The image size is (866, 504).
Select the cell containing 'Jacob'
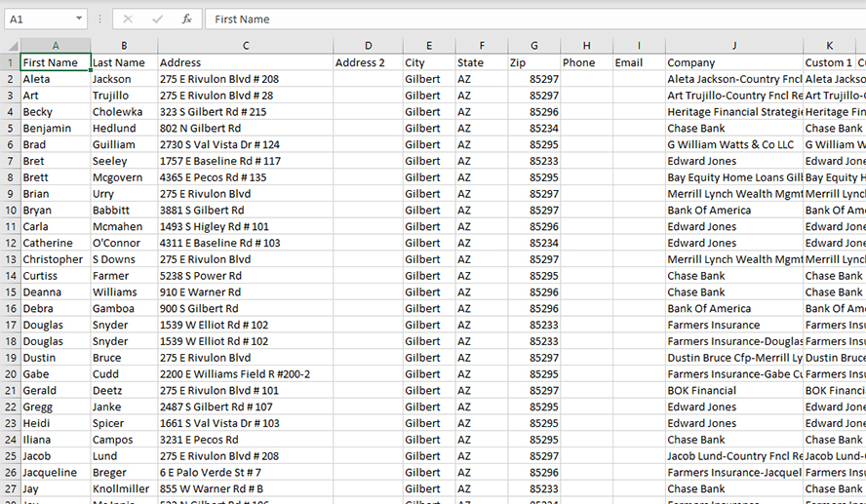pyautogui.click(x=56, y=456)
